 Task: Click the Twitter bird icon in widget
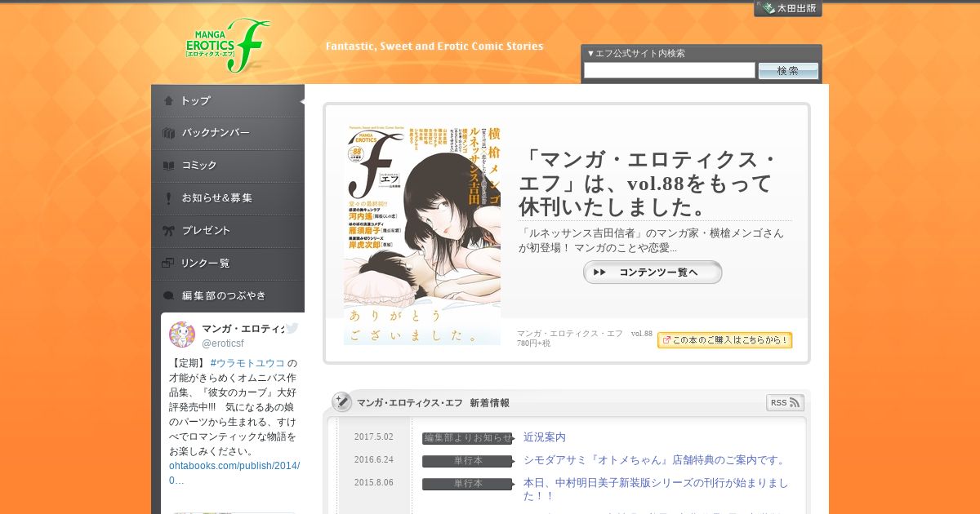(x=292, y=328)
